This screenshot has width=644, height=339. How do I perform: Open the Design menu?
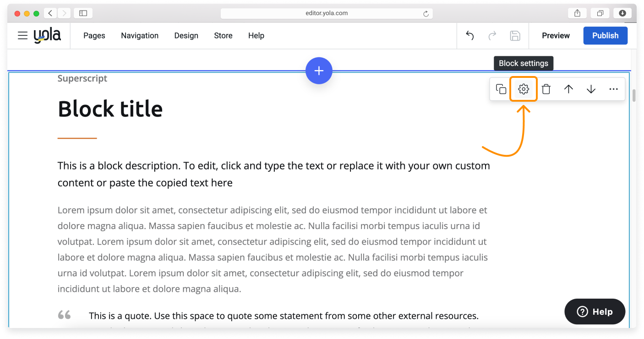(186, 36)
